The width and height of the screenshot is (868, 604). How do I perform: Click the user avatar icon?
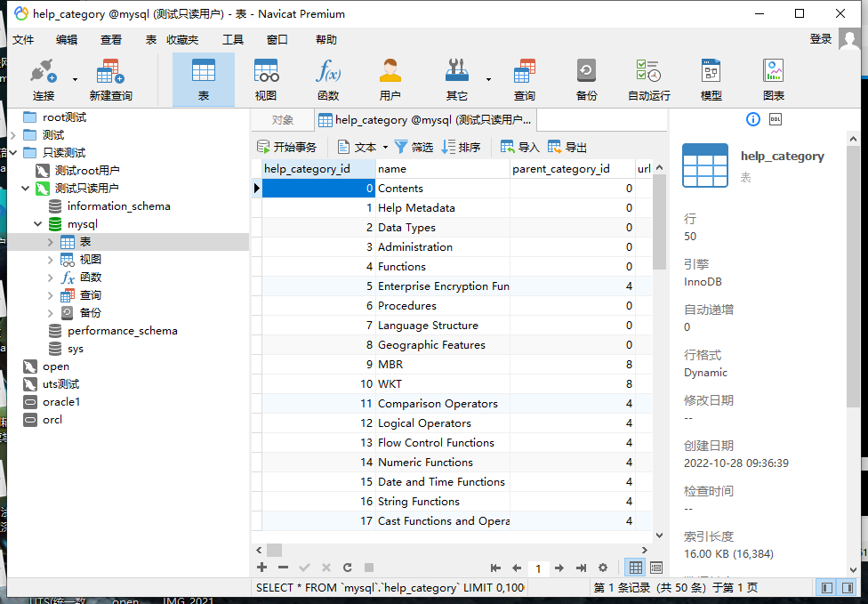tap(849, 39)
